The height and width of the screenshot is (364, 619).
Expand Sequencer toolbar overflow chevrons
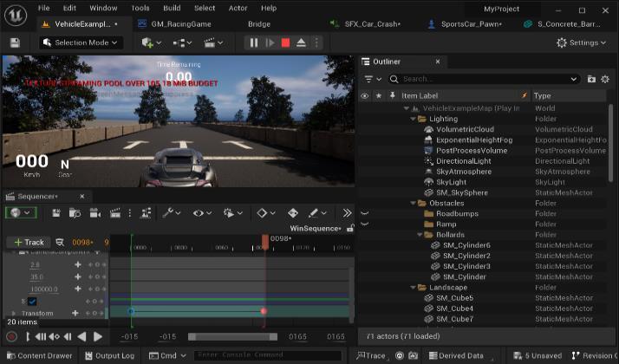pyautogui.click(x=347, y=213)
